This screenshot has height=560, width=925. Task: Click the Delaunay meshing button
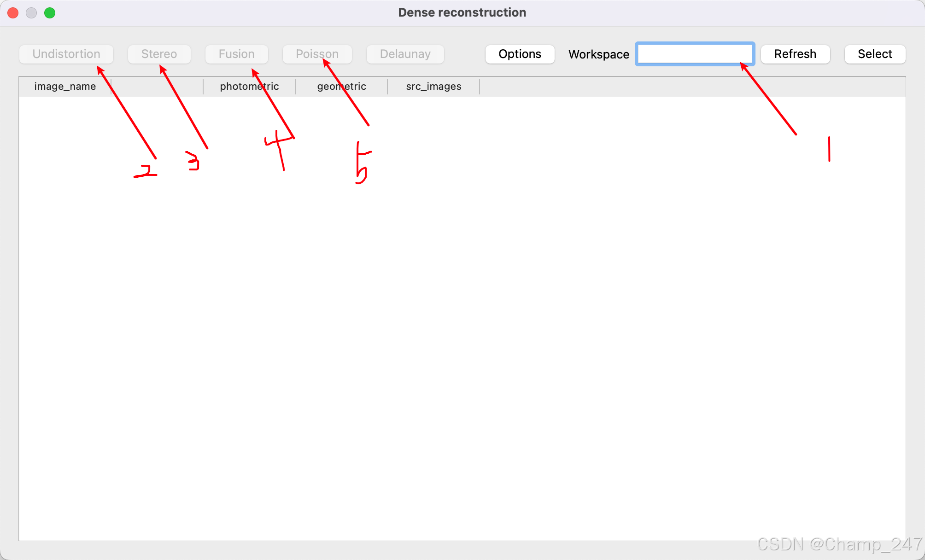405,54
